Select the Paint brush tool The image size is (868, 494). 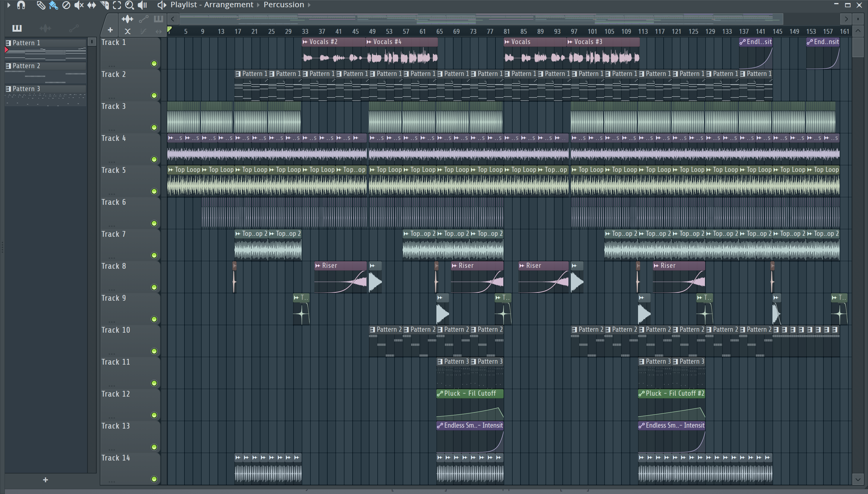(x=53, y=5)
